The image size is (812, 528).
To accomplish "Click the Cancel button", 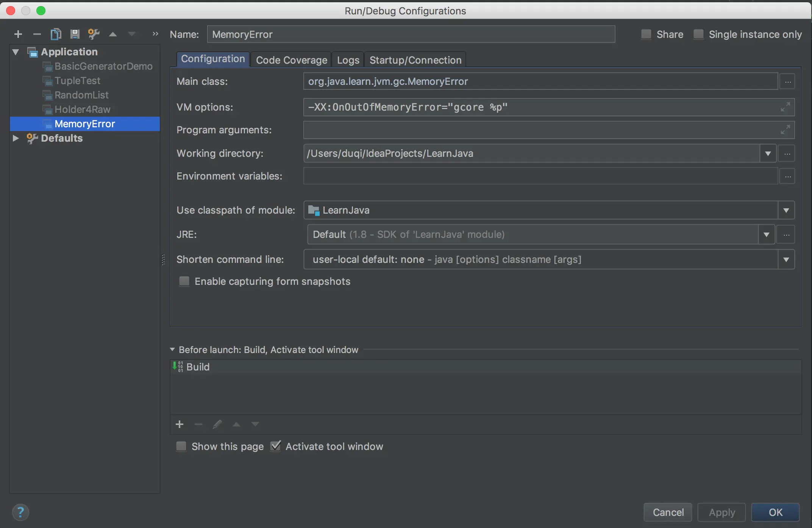I will (x=668, y=512).
